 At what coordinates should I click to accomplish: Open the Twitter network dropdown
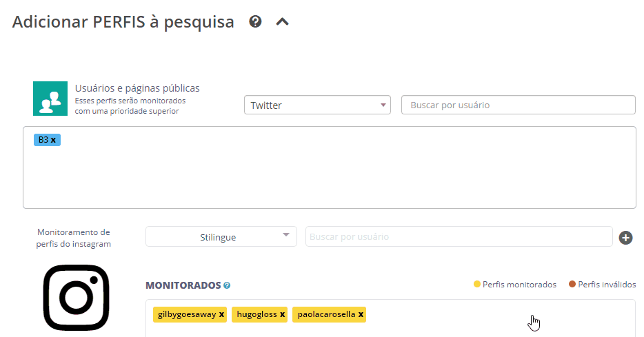pos(317,105)
